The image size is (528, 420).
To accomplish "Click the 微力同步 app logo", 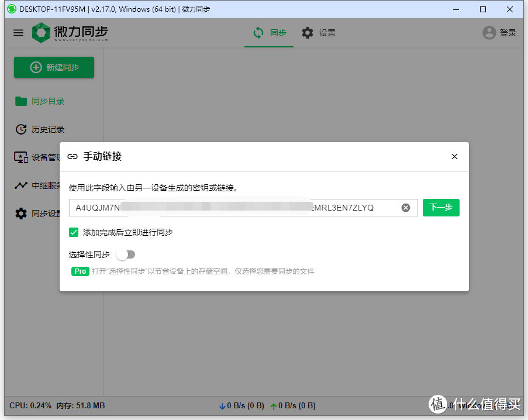I will (40, 33).
